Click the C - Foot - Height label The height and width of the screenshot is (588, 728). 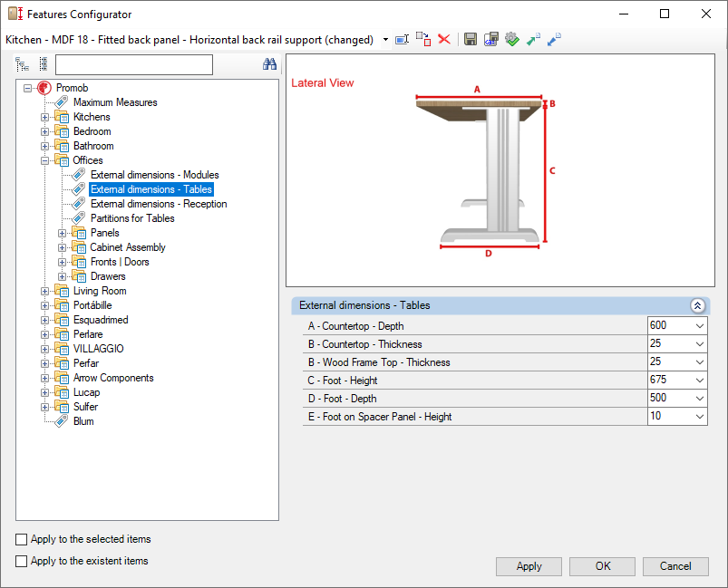click(x=342, y=381)
